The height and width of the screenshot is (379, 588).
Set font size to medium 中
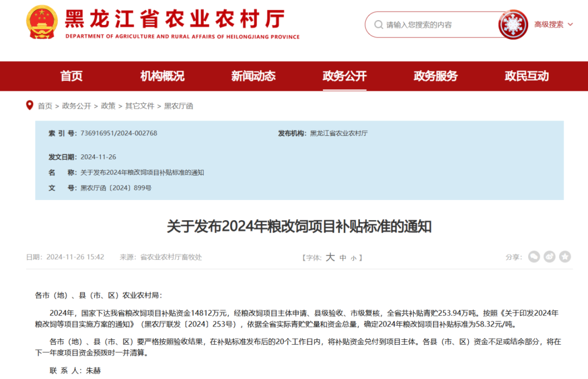(343, 258)
